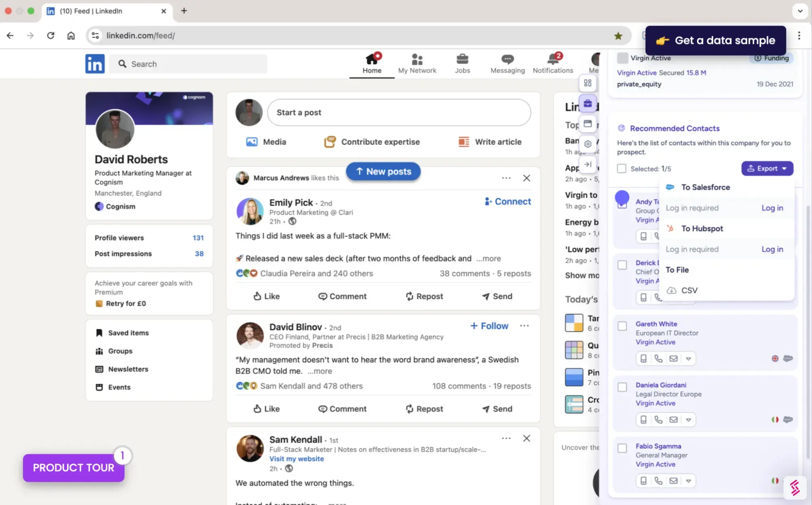Click Contribute expertise icon
The image size is (812, 505).
(x=329, y=142)
